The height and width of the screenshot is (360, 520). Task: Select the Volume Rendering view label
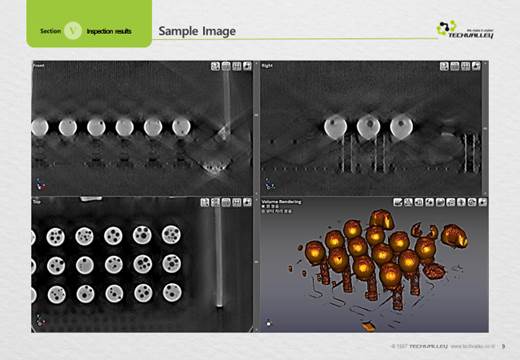click(x=281, y=202)
